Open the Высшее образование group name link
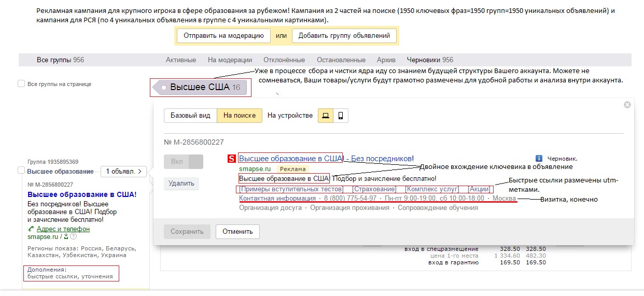The height and width of the screenshot is (296, 644). click(x=60, y=171)
